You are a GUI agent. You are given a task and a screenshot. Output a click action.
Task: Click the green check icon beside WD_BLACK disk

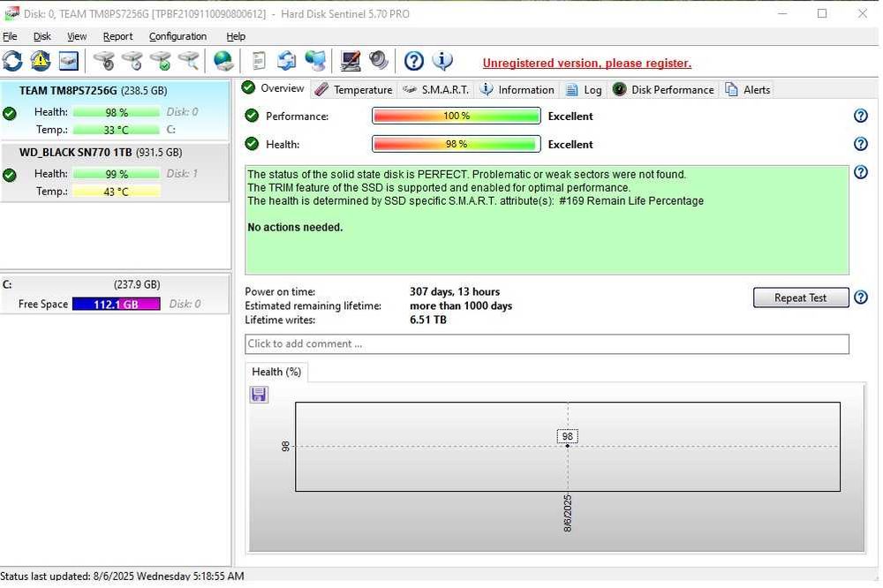coord(10,175)
